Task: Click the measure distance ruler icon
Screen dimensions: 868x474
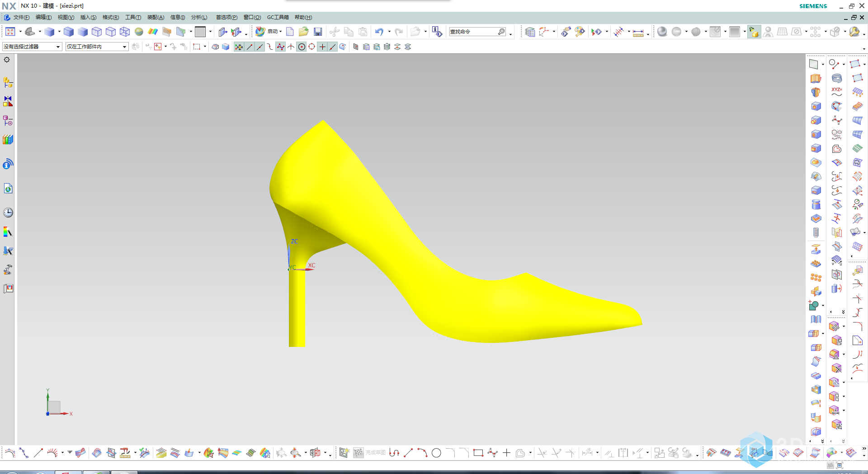Action: tap(638, 32)
